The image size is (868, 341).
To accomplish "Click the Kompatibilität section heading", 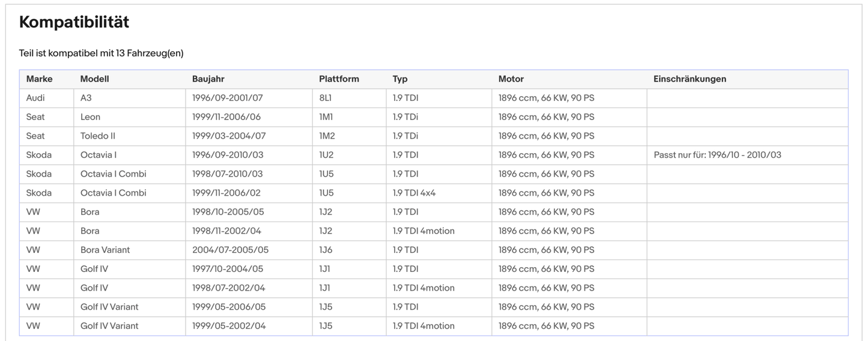I will (74, 22).
